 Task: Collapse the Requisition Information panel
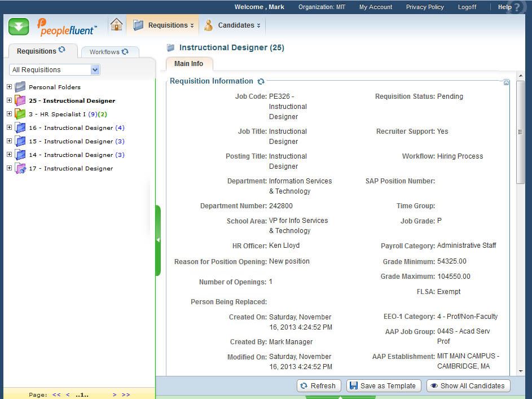pyautogui.click(x=506, y=82)
